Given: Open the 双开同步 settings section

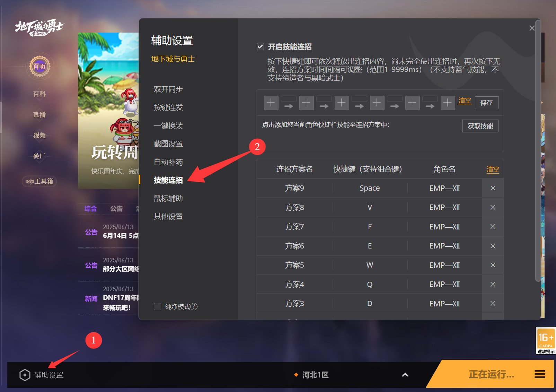Looking at the screenshot, I should coord(168,89).
